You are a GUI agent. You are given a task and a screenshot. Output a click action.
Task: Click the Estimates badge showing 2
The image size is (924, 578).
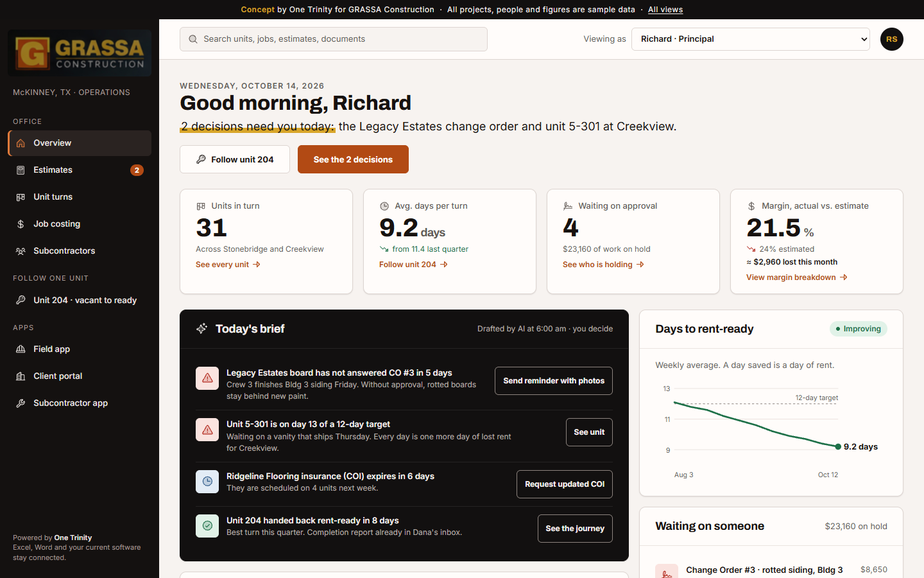click(137, 170)
